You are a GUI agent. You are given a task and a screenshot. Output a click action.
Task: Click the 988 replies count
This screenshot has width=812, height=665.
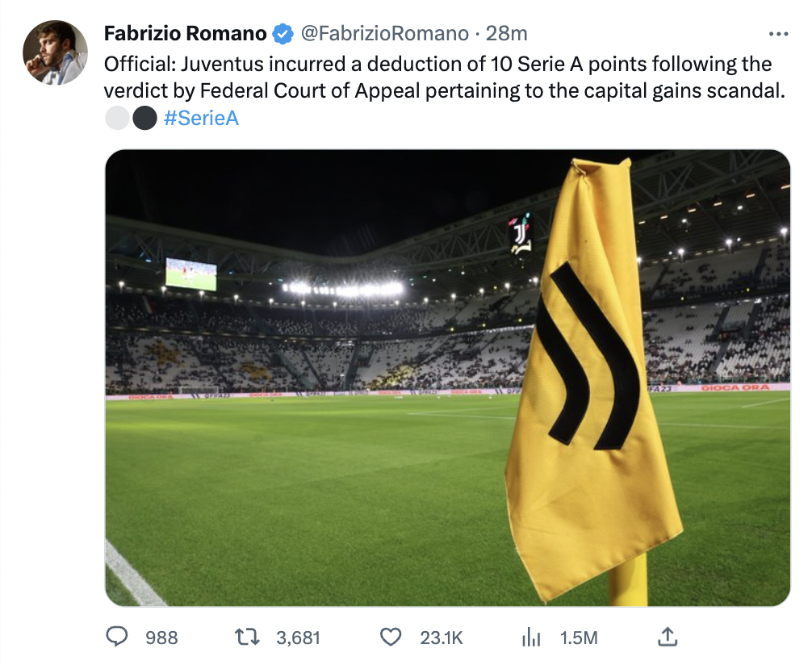tap(161, 638)
